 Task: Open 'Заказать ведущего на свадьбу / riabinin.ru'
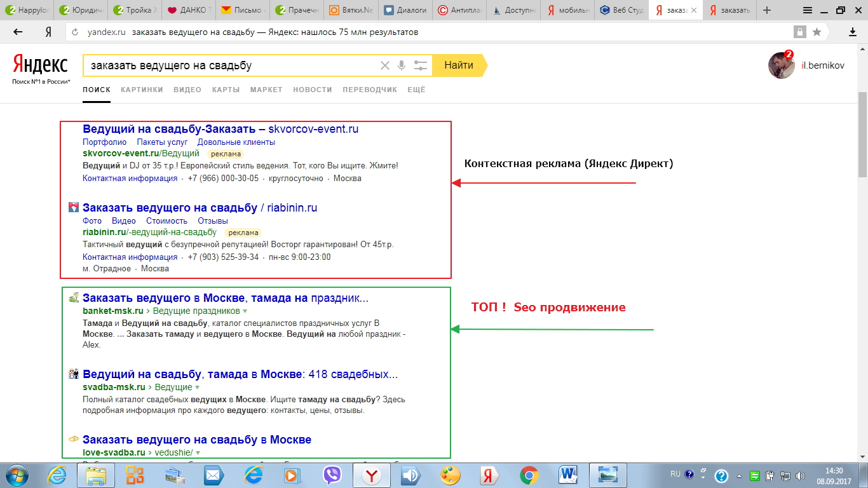[200, 208]
